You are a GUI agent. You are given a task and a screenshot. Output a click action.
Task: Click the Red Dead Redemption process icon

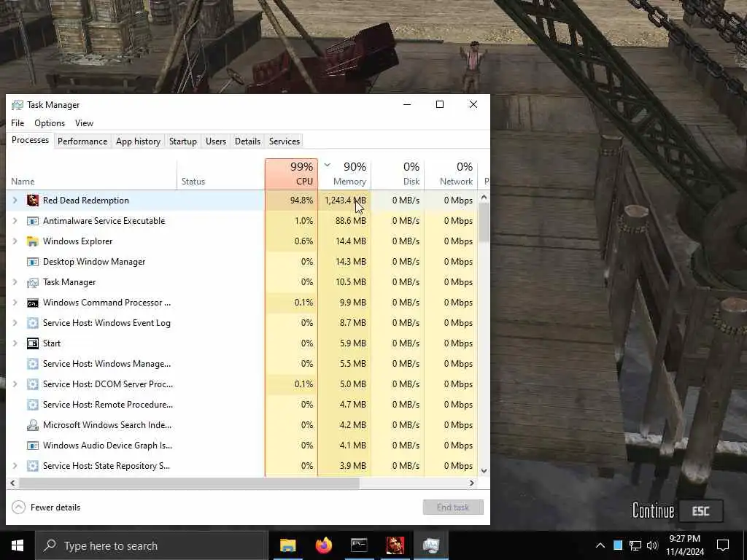coord(32,201)
